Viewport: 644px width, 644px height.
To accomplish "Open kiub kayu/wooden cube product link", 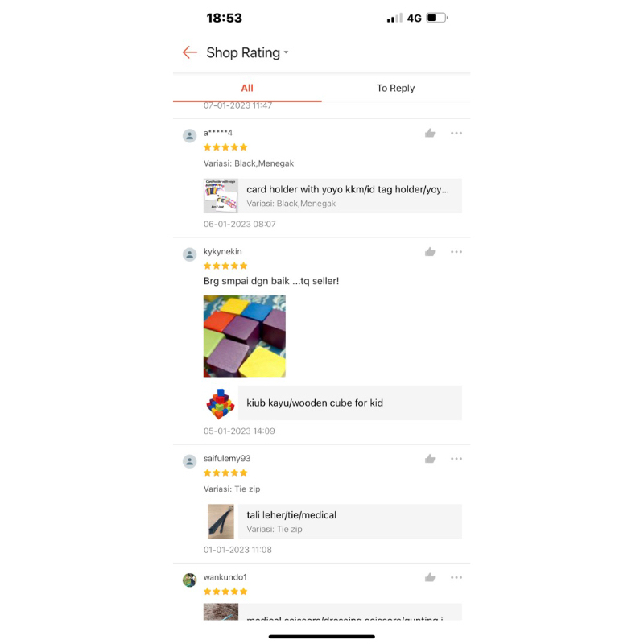I will tap(332, 403).
